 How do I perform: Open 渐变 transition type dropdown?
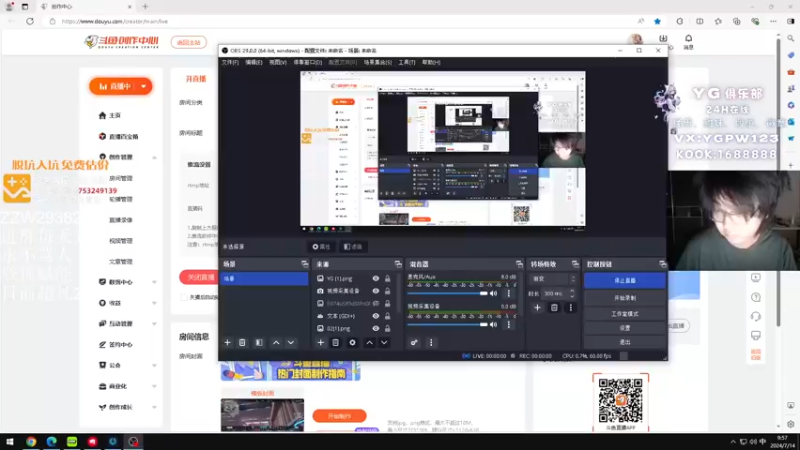pos(554,279)
